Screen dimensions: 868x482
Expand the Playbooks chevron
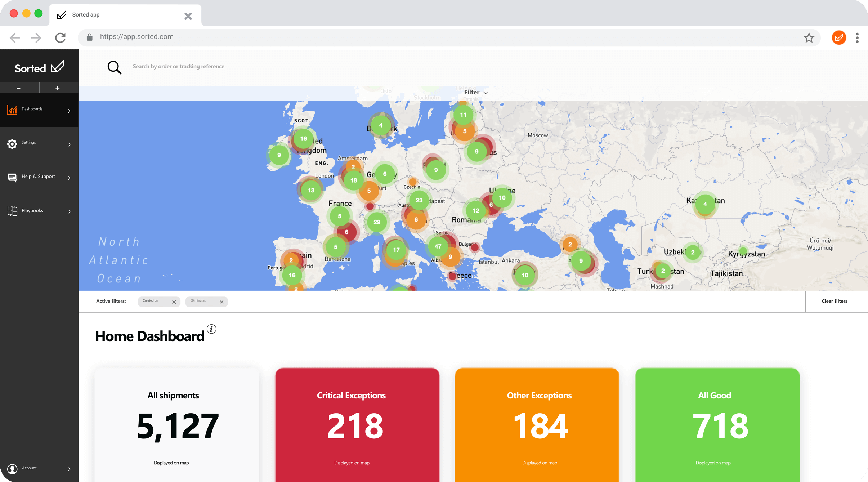(69, 211)
